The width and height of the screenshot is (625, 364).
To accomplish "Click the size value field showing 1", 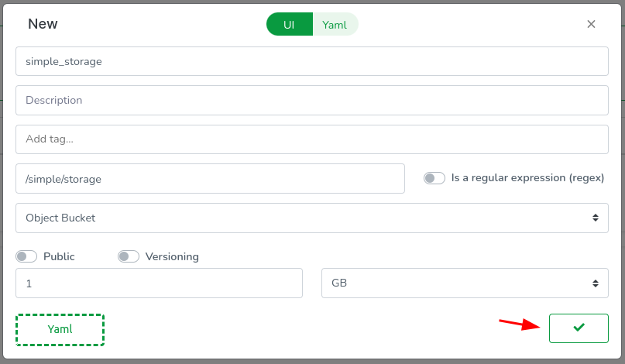I will pos(159,283).
